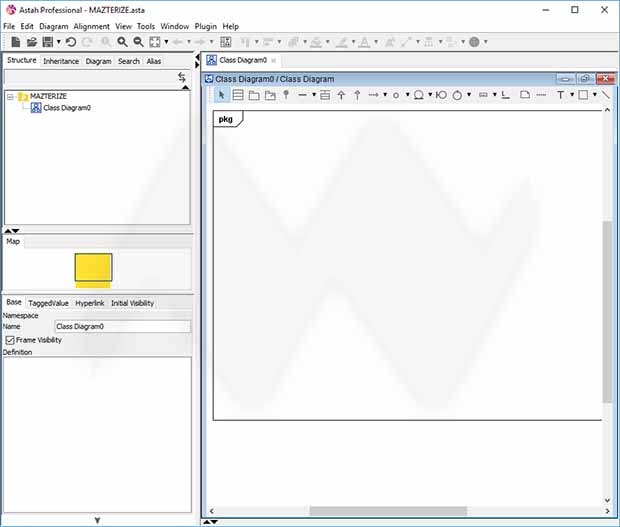Click the Undo arrow icon
The width and height of the screenshot is (620, 527).
71,42
